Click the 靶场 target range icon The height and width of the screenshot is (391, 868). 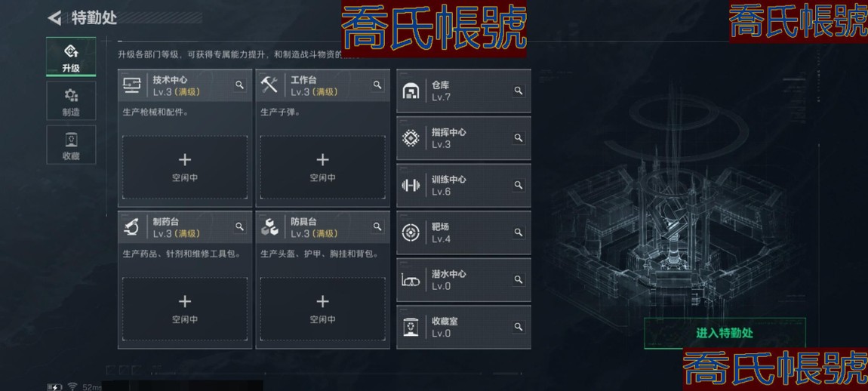click(411, 232)
